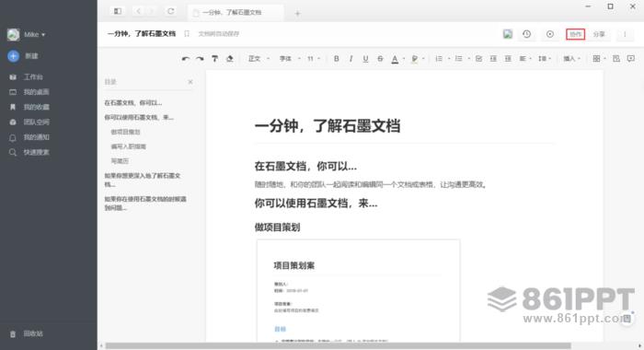Increase paragraph indent
644x350 pixels.
click(x=508, y=59)
